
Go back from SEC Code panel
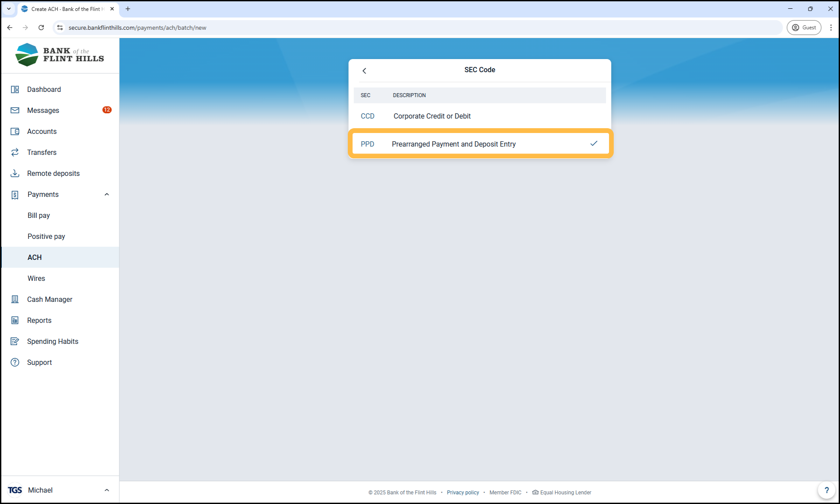pos(364,70)
